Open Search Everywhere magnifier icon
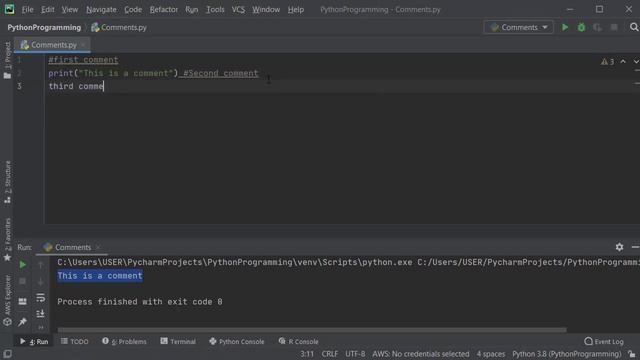This screenshot has width=640, height=360. tap(634, 27)
